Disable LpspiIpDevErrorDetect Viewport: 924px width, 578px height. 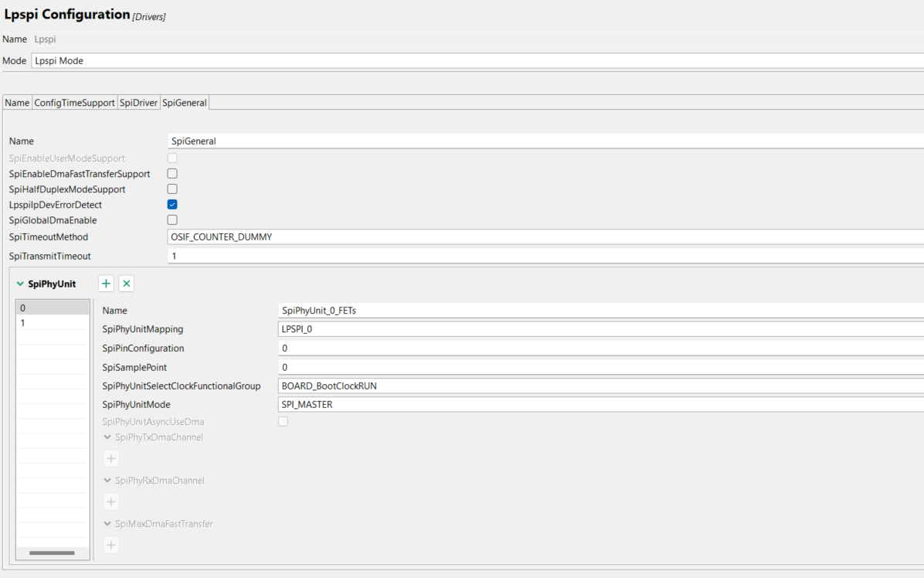[172, 204]
